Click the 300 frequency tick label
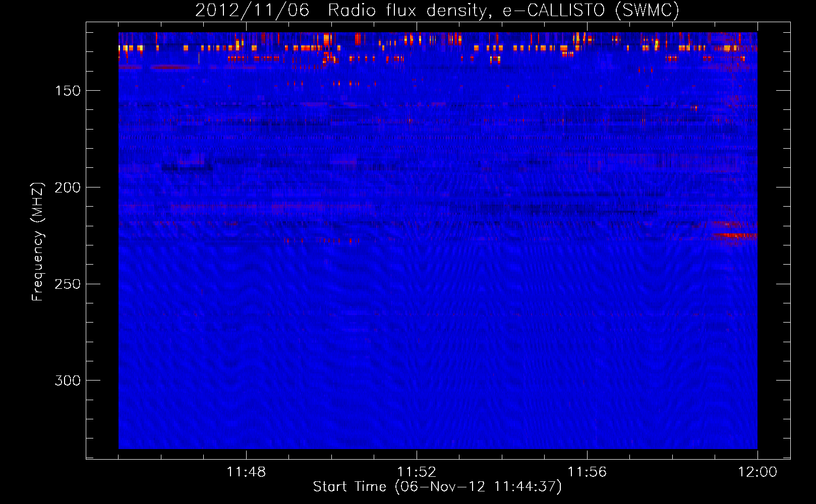Image resolution: width=816 pixels, height=504 pixels. 68,381
